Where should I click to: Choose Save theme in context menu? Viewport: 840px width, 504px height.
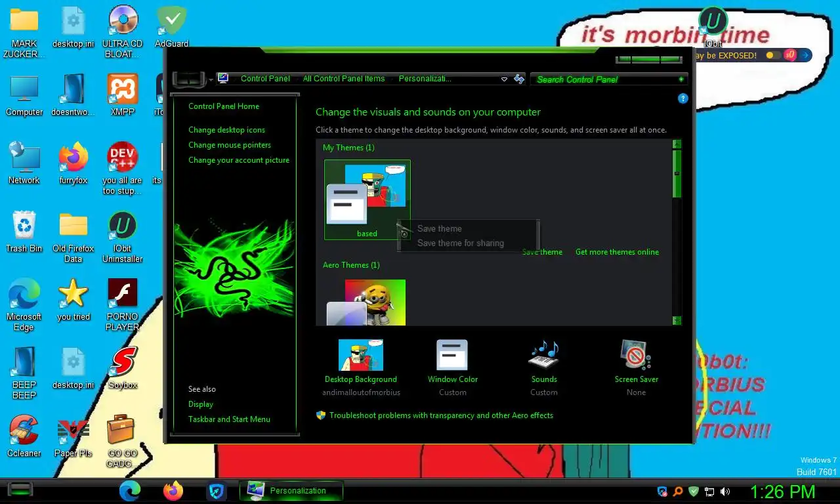point(440,228)
